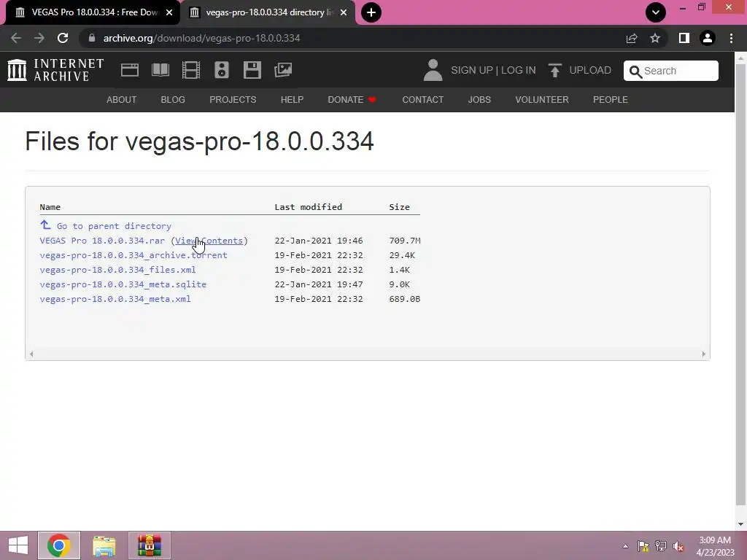Open the Software floppy disk icon

point(252,70)
